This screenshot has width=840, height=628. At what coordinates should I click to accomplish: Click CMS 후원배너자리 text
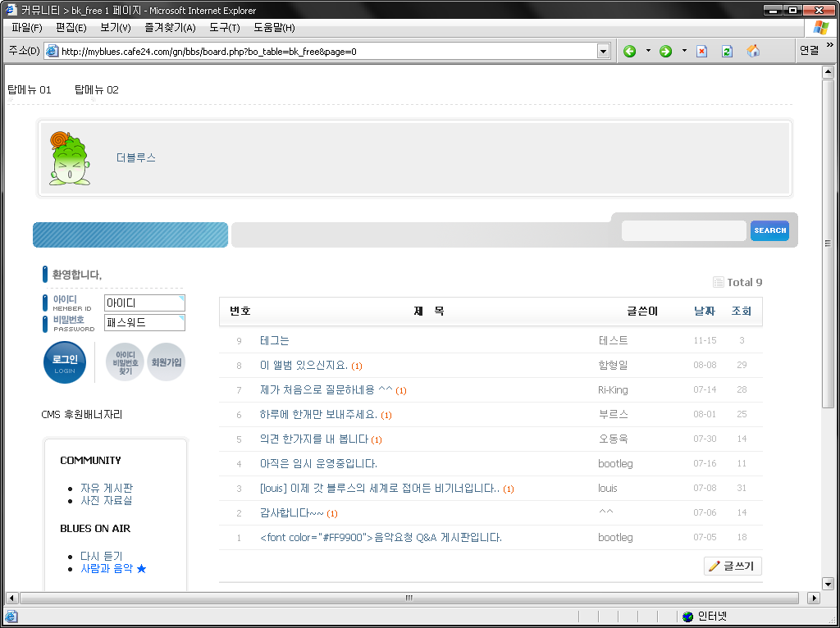tap(82, 414)
